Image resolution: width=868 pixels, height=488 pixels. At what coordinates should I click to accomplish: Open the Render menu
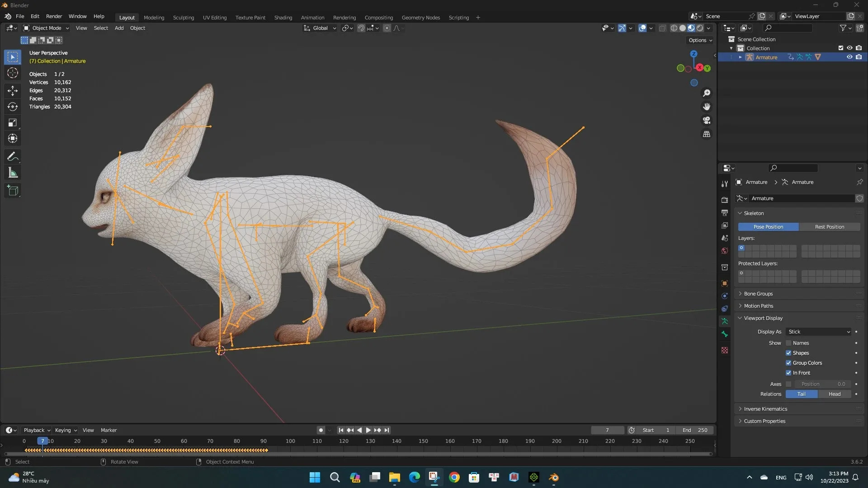(x=54, y=16)
